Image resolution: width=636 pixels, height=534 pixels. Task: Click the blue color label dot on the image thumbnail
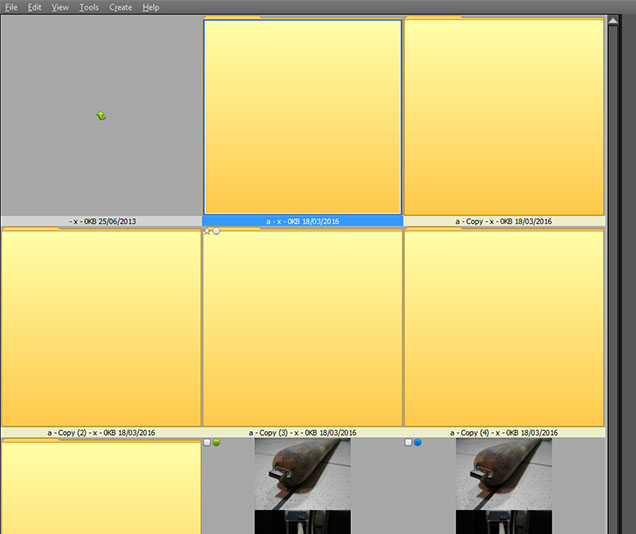click(x=417, y=442)
